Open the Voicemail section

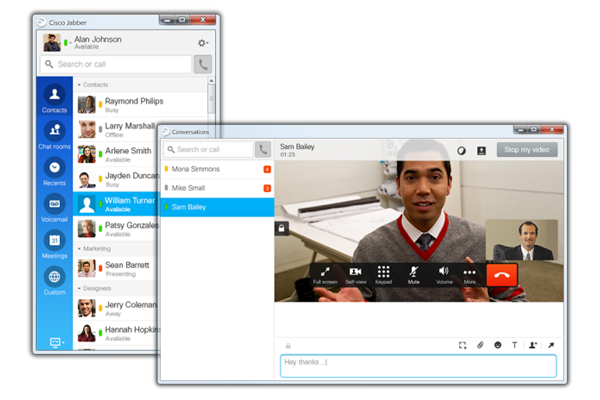(55, 207)
